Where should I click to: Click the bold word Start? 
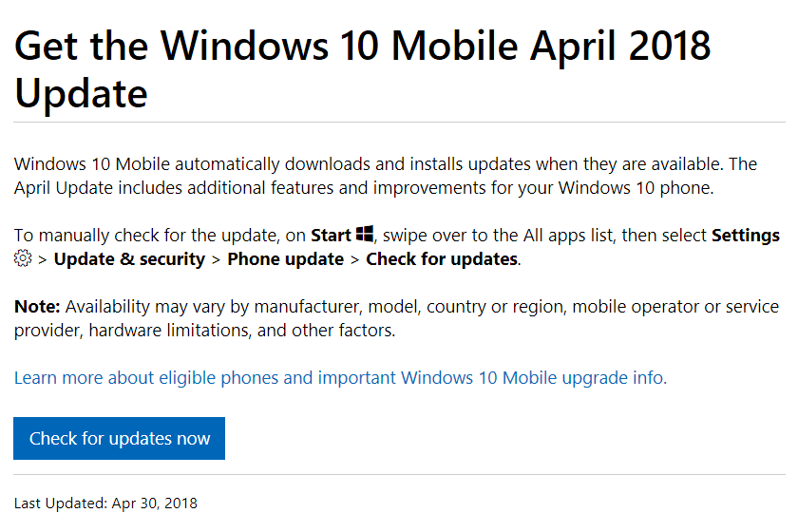[332, 236]
